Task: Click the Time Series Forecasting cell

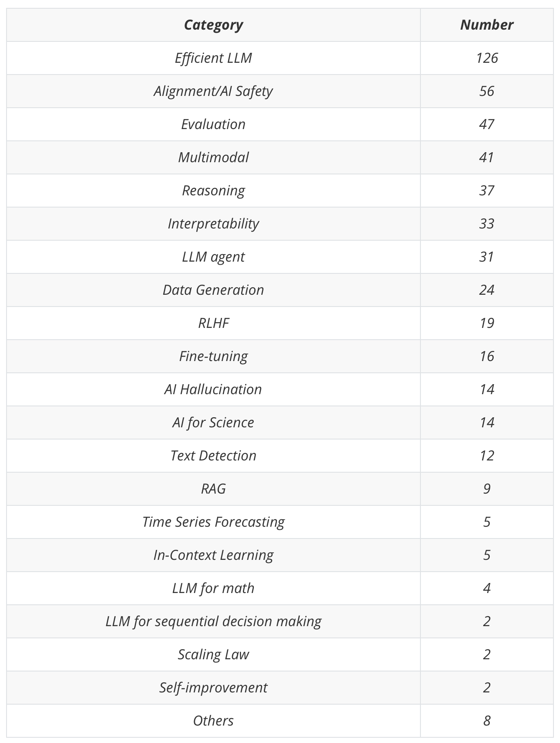Action: click(213, 522)
